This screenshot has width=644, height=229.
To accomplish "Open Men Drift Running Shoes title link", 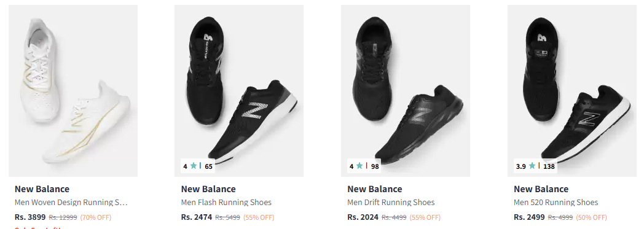I will tap(391, 203).
